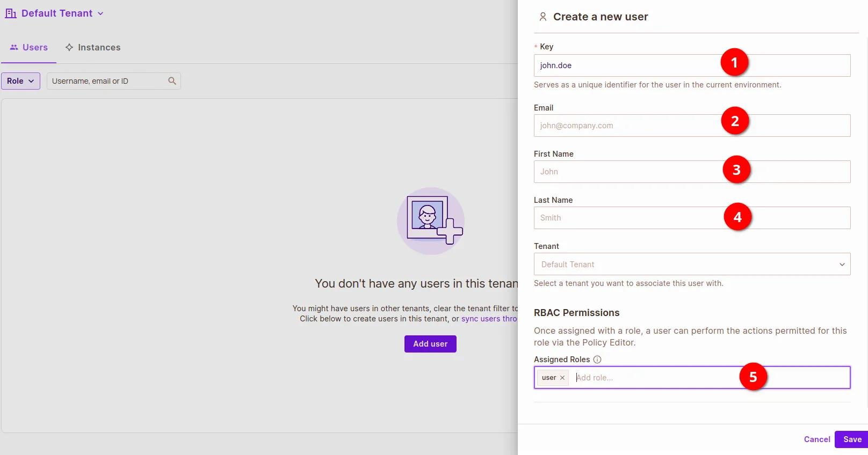868x455 pixels.
Task: Cancel the user creation
Action: pyautogui.click(x=816, y=439)
